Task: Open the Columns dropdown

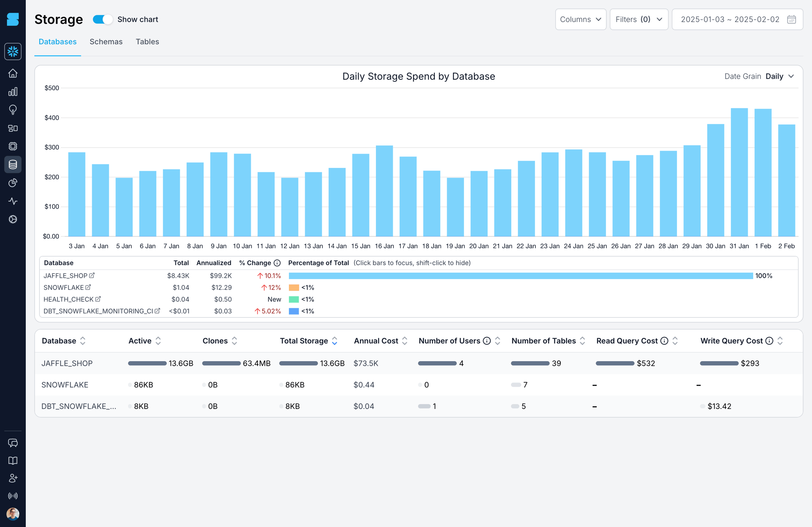Action: (x=581, y=19)
